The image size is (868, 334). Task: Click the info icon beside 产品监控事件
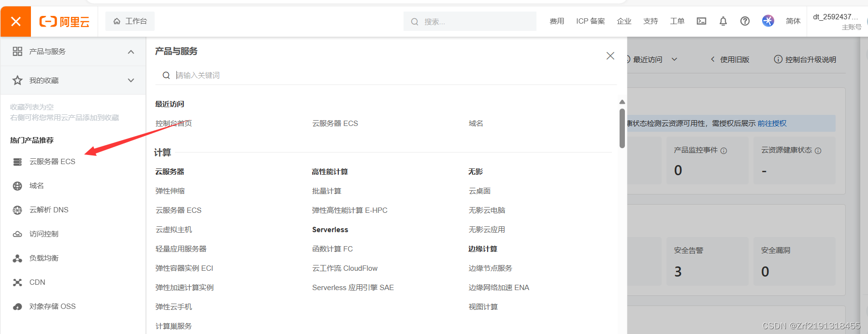pyautogui.click(x=723, y=151)
